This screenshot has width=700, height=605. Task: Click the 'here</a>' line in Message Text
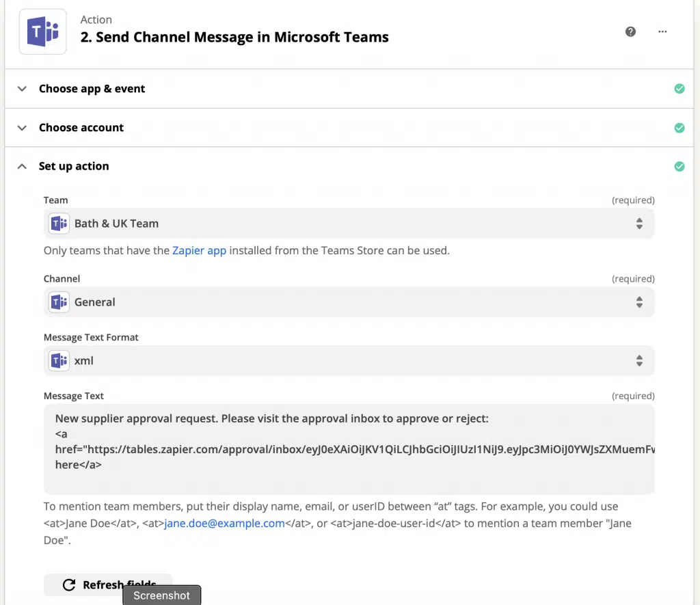[79, 465]
